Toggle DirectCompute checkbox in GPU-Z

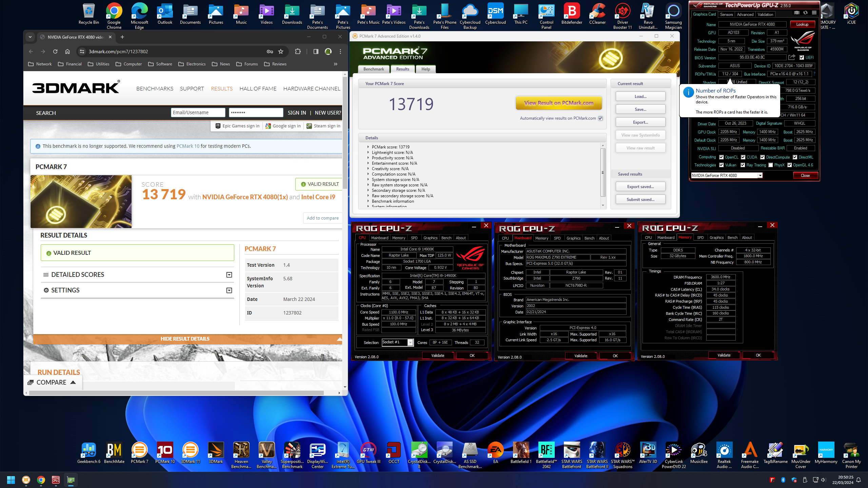763,157
